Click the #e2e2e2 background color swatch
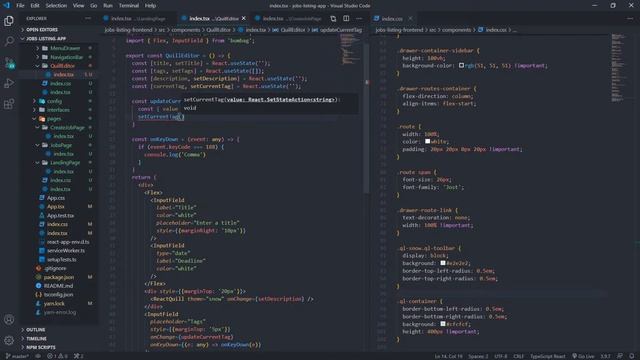The image size is (640, 360). 442,263
